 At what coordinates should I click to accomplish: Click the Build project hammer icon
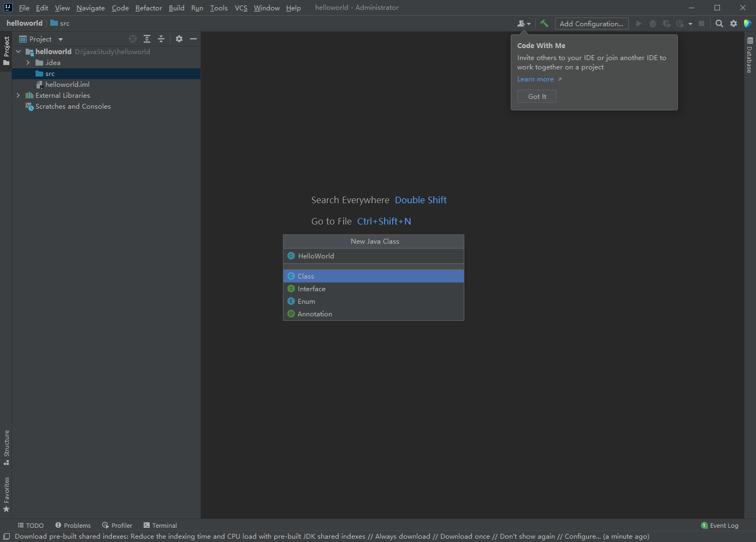[544, 23]
